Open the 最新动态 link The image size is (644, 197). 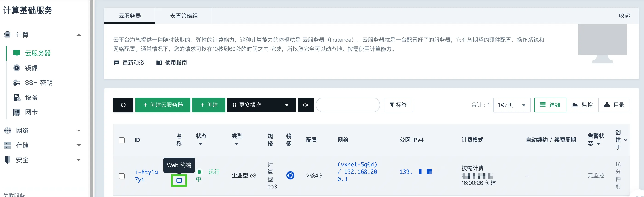tap(133, 63)
